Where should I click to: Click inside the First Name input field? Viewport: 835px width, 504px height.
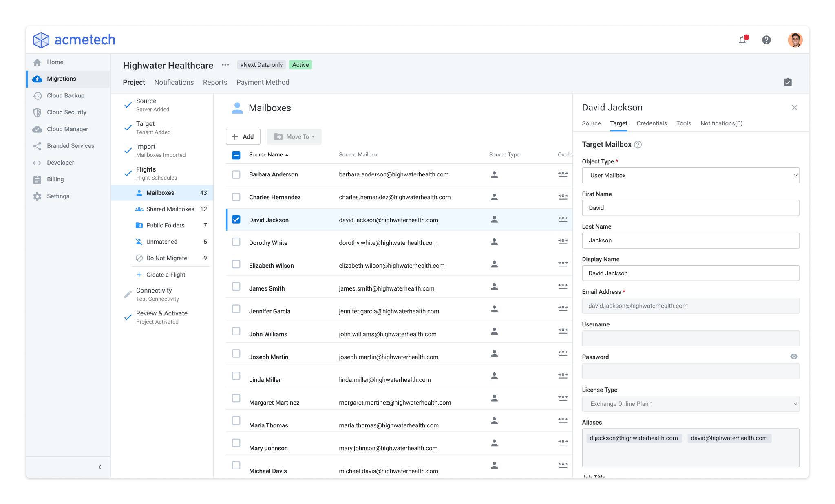[x=690, y=208]
